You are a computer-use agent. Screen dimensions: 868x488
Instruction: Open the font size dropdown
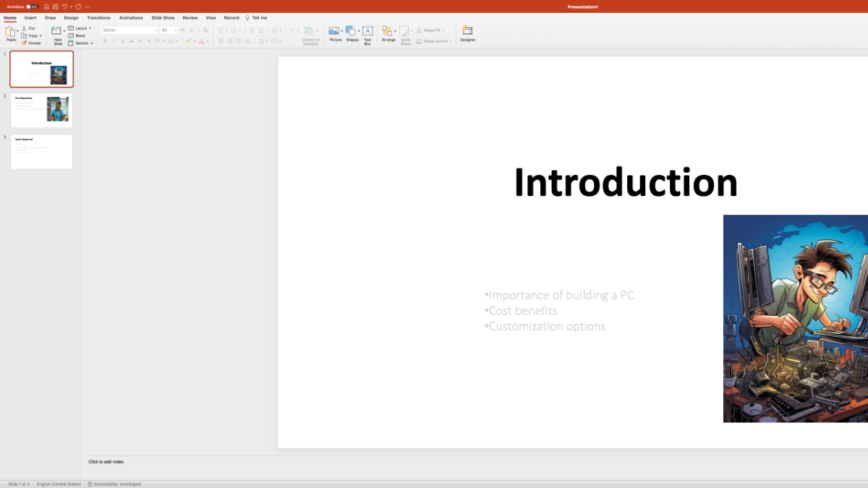(176, 30)
